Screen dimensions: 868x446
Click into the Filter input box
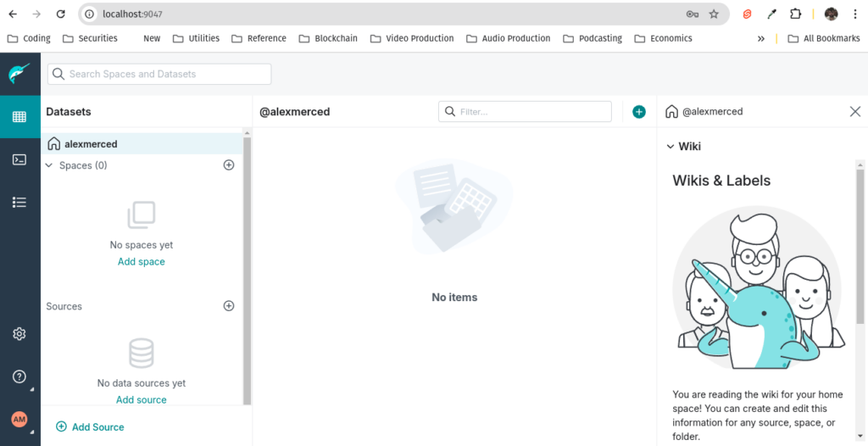click(x=525, y=111)
